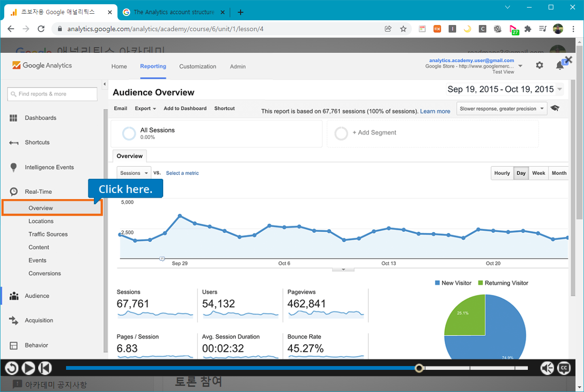The image size is (584, 392).
Task: Select the Shortcuts arrow icon
Action: 14,142
